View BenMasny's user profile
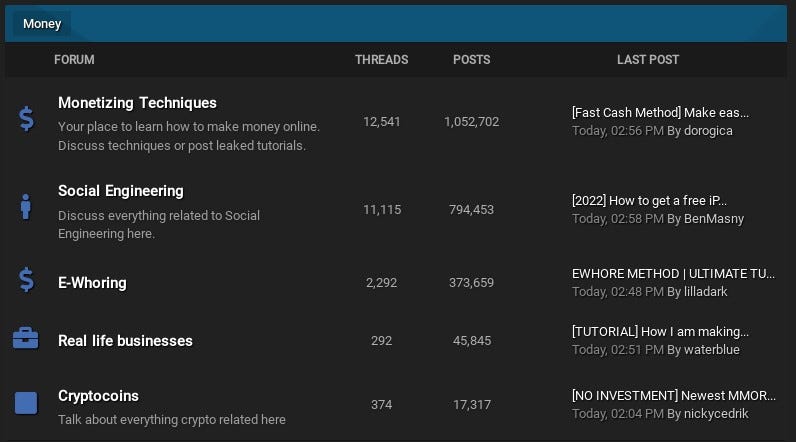Image resolution: width=796 pixels, height=442 pixels. [x=714, y=219]
